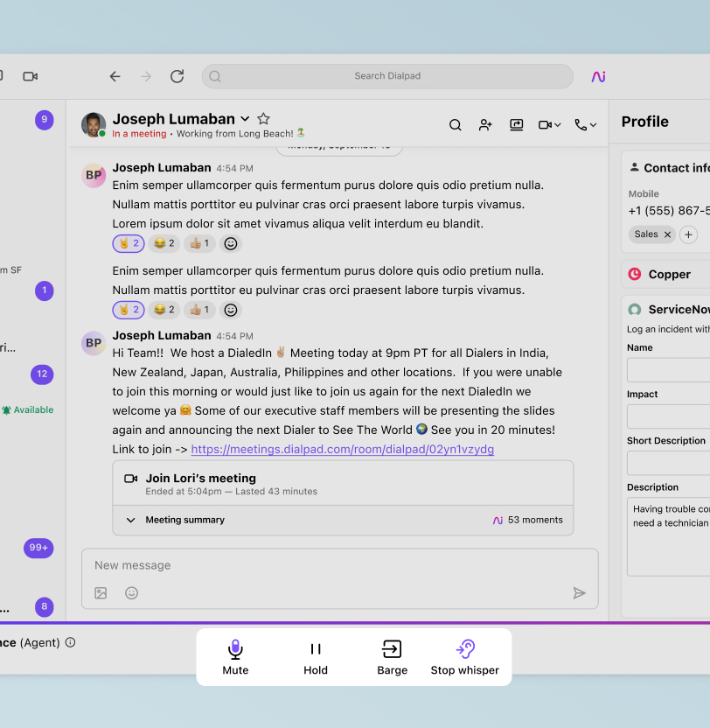Screen dimensions: 710x728
Task: Star Joseph Lumaban as favorite
Action: click(263, 119)
